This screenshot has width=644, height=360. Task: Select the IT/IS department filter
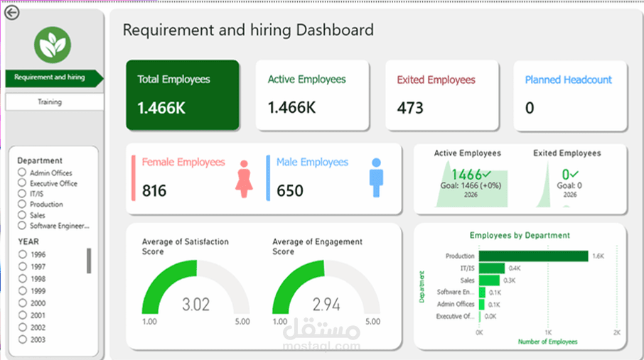[22, 193]
